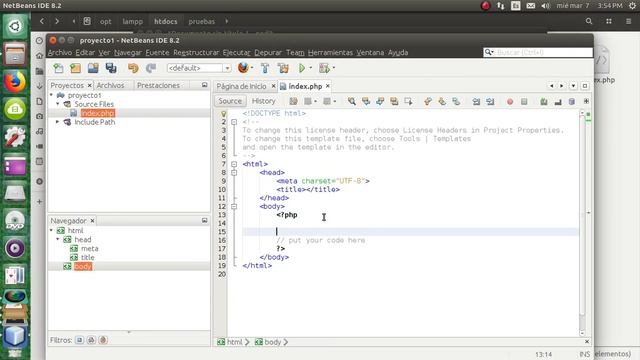Select the meta node in Navegador
The width and height of the screenshot is (640, 360).
[x=89, y=249]
